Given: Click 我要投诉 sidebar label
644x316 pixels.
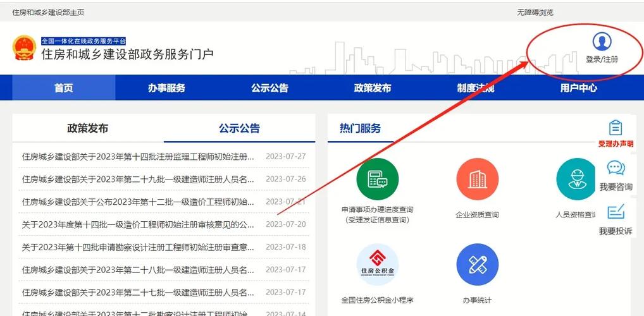Looking at the screenshot, I should pyautogui.click(x=616, y=231).
